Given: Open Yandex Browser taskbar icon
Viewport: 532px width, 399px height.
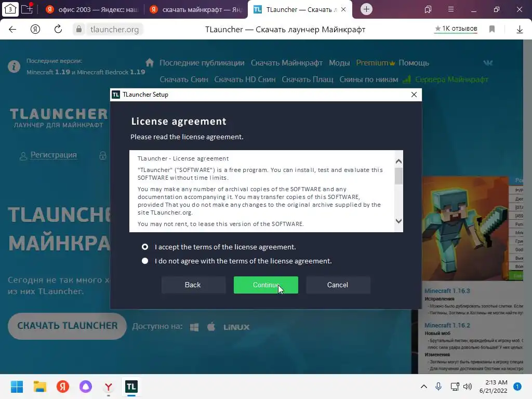Looking at the screenshot, I should tap(108, 387).
